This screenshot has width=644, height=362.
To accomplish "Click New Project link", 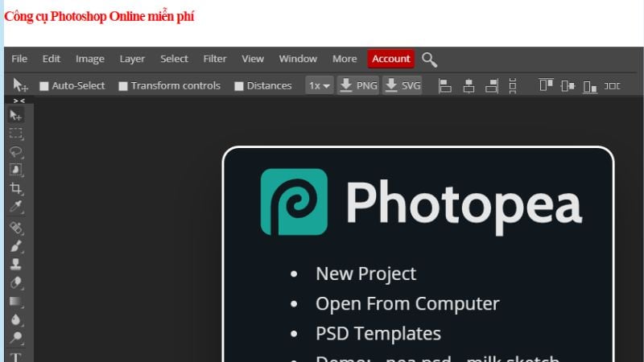I will click(x=366, y=274).
